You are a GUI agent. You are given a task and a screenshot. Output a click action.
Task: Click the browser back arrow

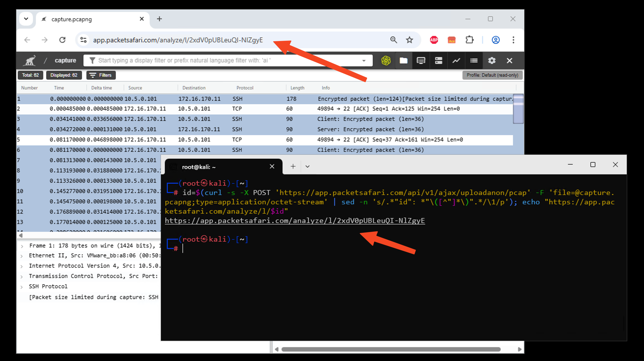tap(27, 40)
